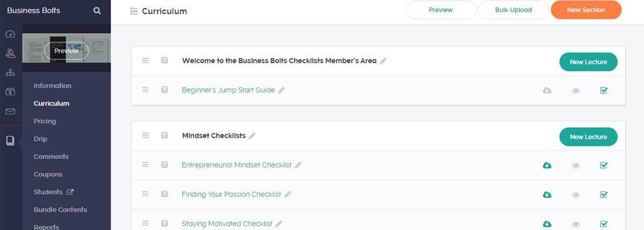Open the users sidebar icon
Image resolution: width=644 pixels, height=230 pixels.
point(10,53)
